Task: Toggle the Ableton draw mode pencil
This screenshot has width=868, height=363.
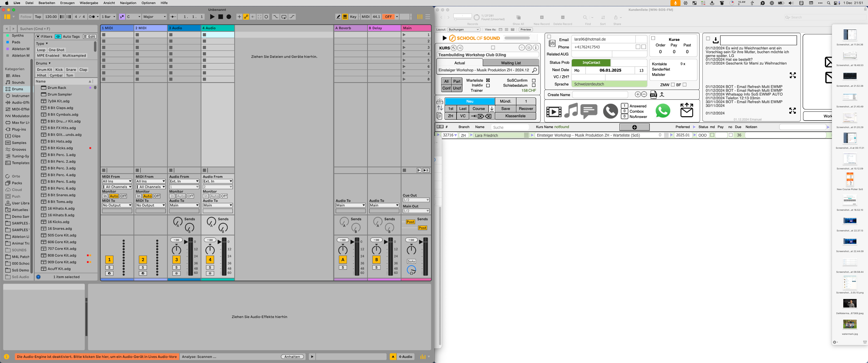Action: (338, 17)
